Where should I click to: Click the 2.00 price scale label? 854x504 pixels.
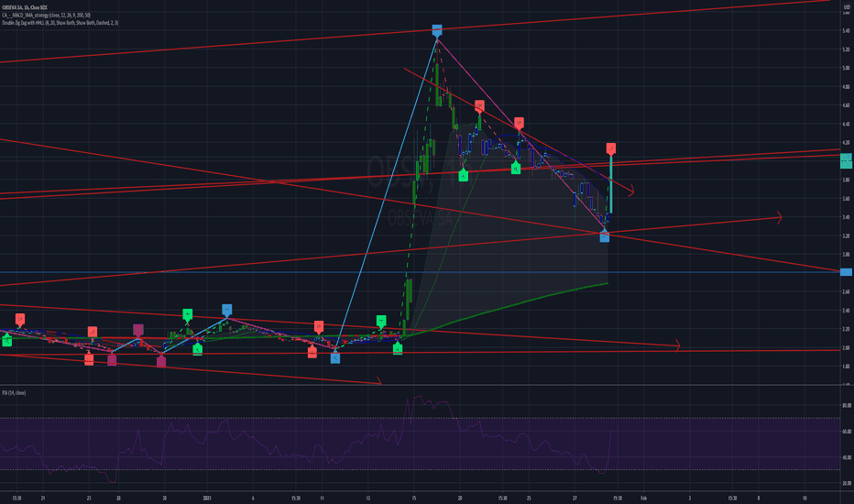(846, 347)
